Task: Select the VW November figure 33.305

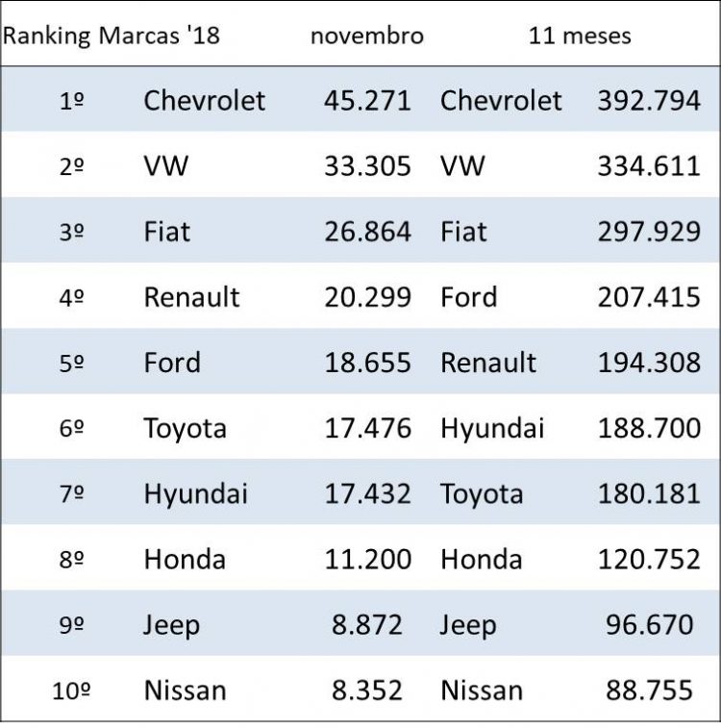Action: tap(367, 165)
